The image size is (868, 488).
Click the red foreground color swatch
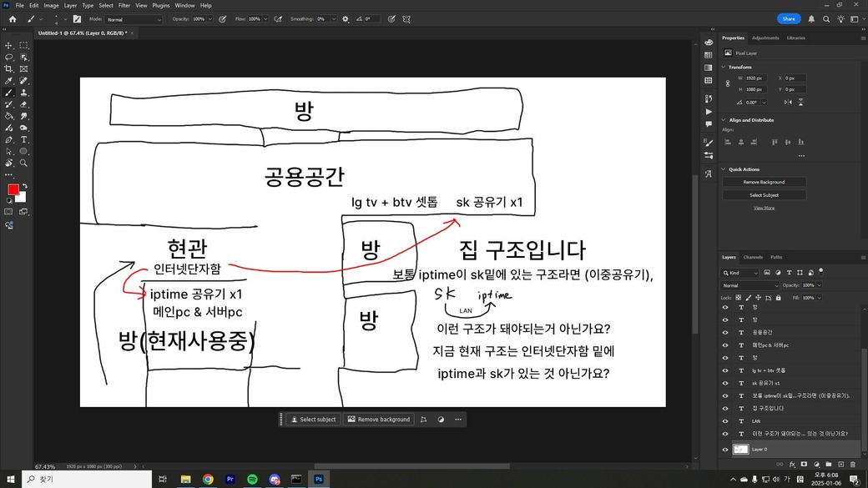13,189
